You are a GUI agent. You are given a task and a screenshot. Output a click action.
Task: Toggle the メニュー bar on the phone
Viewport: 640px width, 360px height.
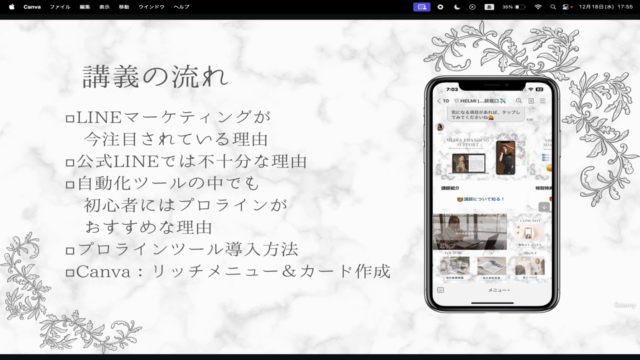(498, 290)
